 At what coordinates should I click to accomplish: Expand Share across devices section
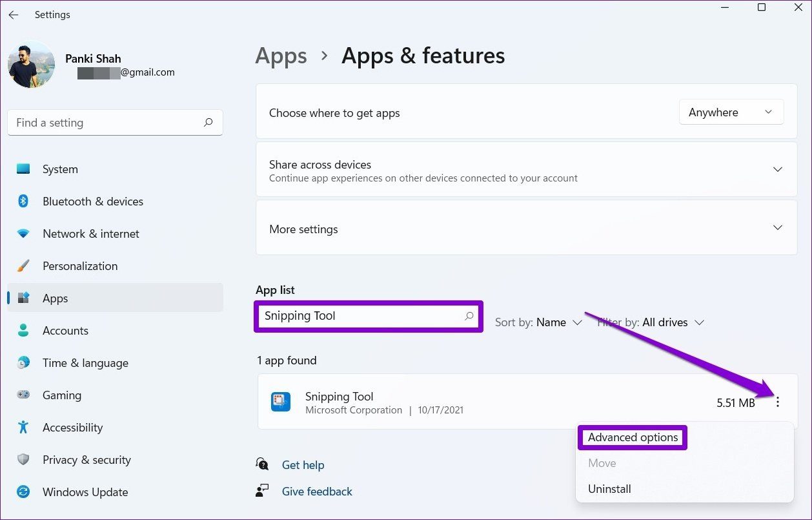pos(778,169)
